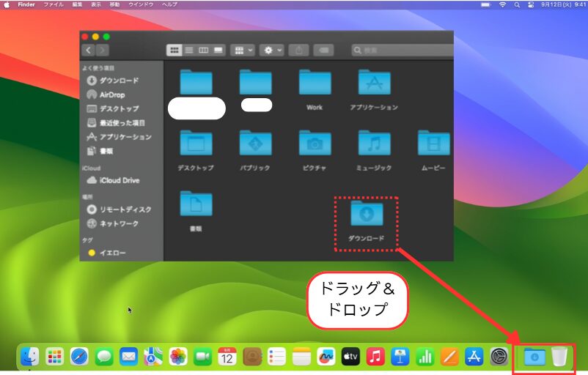
Task: Open the Work folder
Action: point(315,83)
